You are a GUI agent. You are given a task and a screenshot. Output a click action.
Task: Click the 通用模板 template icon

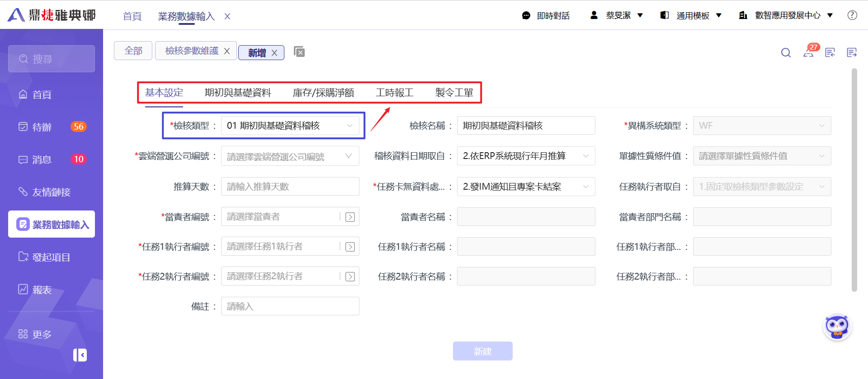tap(665, 15)
